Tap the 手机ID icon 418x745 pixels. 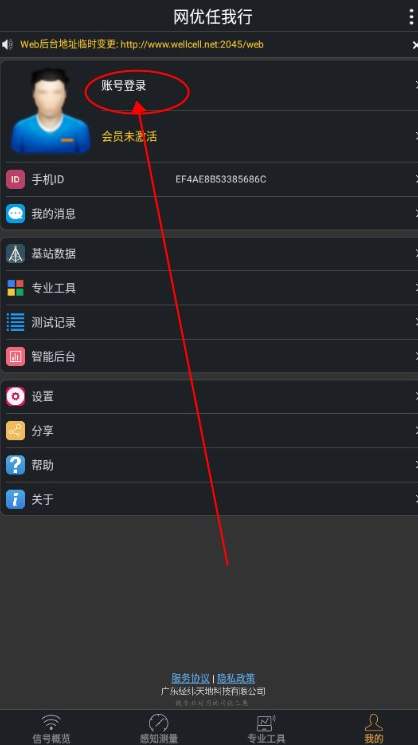(15, 179)
